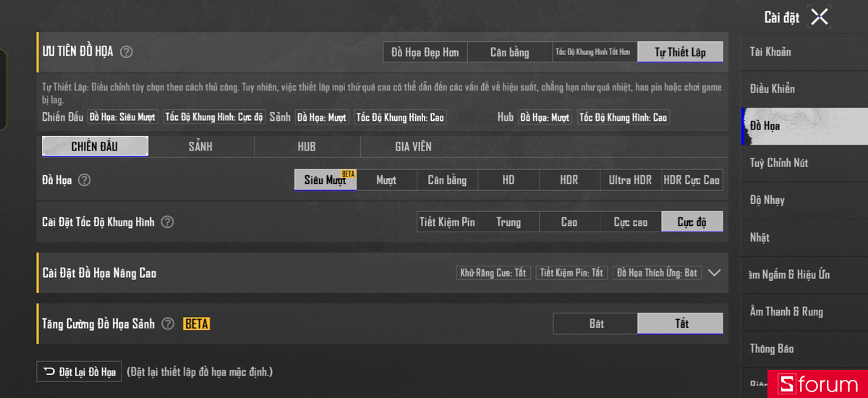Open Tầm Ngắm & Hiệu Ứng category

(804, 274)
